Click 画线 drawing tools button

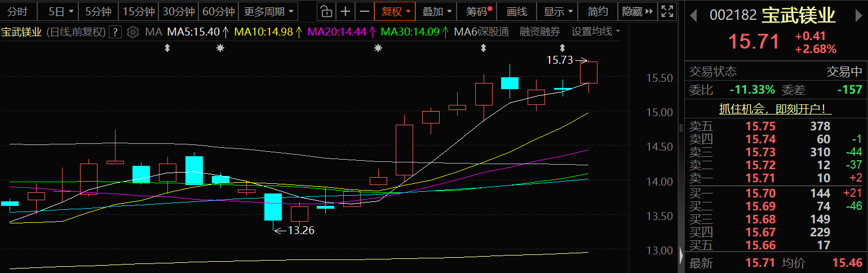[x=517, y=11]
